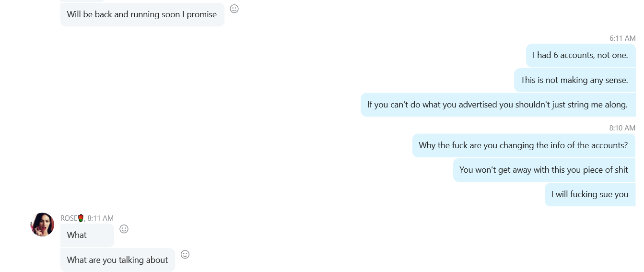This screenshot has height=272, width=644.
Task: Open ROSE's profile picture
Action: [x=42, y=225]
